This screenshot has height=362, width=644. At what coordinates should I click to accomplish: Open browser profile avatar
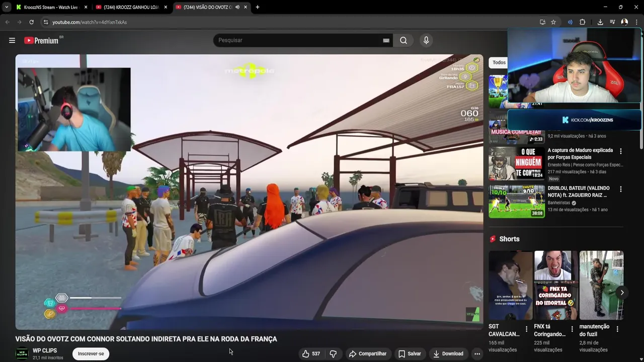(x=624, y=22)
